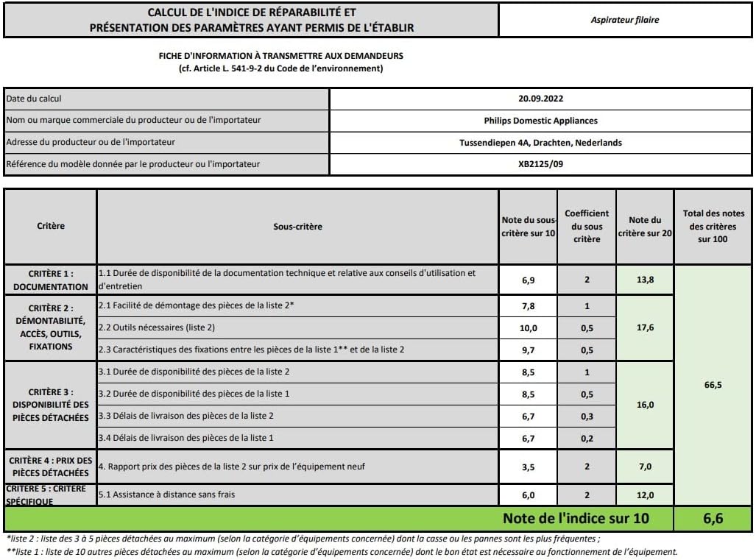The height and width of the screenshot is (560, 756).
Task: Click the 17,6 score for Critère 2
Action: pos(645,328)
